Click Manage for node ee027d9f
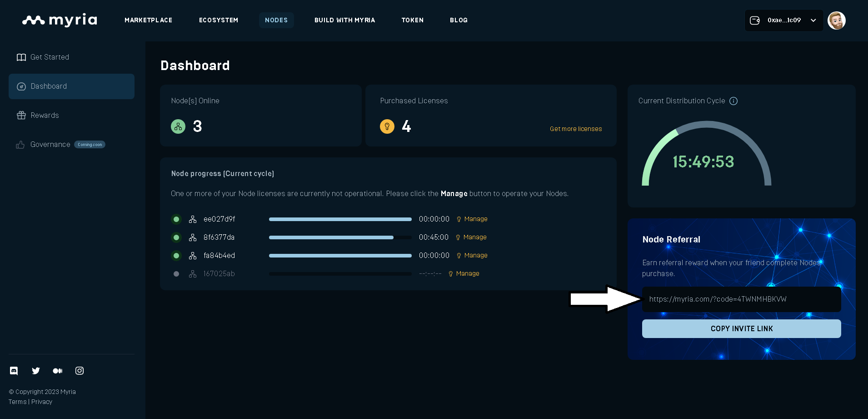Viewport: 868px width, 419px height. 472,219
